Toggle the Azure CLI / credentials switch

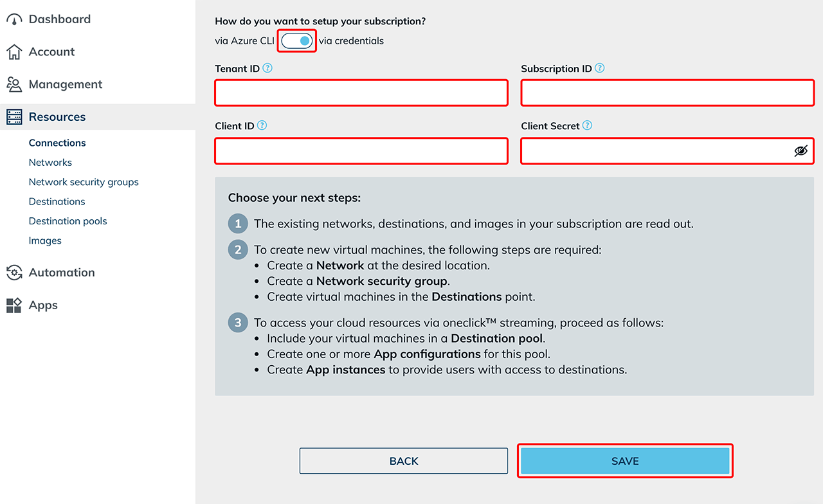297,41
